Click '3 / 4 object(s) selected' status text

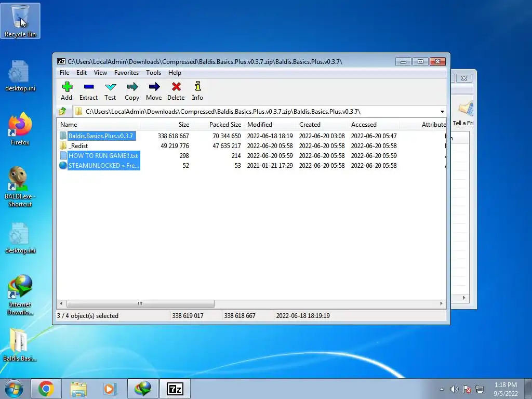pyautogui.click(x=87, y=315)
